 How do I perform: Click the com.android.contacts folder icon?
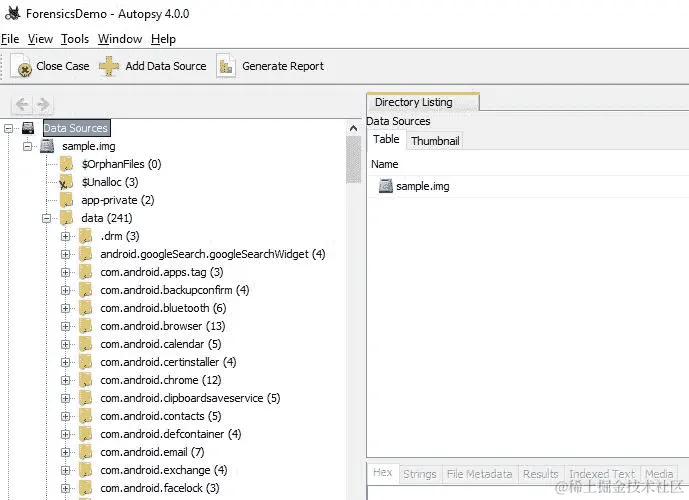pos(85,416)
